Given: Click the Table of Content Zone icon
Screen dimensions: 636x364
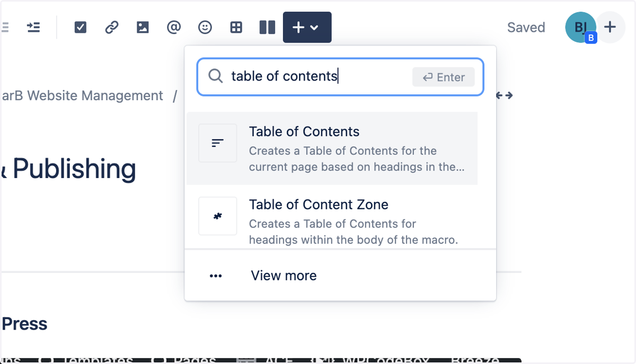Looking at the screenshot, I should click(217, 216).
